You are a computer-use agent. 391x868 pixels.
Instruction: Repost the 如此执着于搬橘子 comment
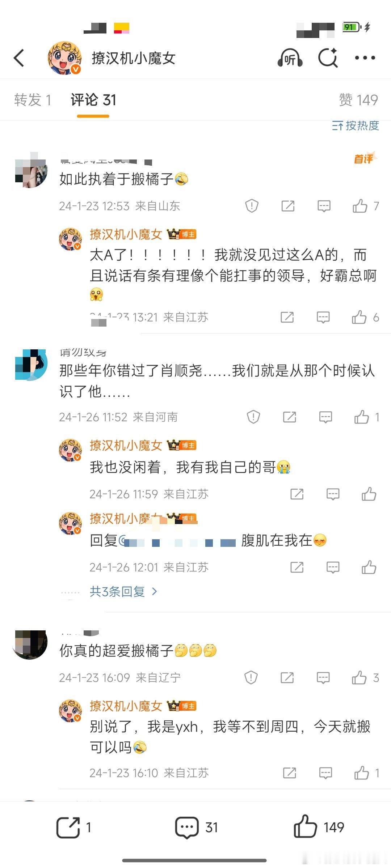(x=288, y=206)
